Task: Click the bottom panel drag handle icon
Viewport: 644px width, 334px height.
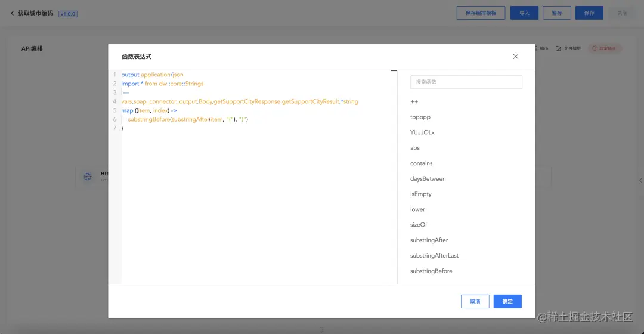Action: [321, 329]
